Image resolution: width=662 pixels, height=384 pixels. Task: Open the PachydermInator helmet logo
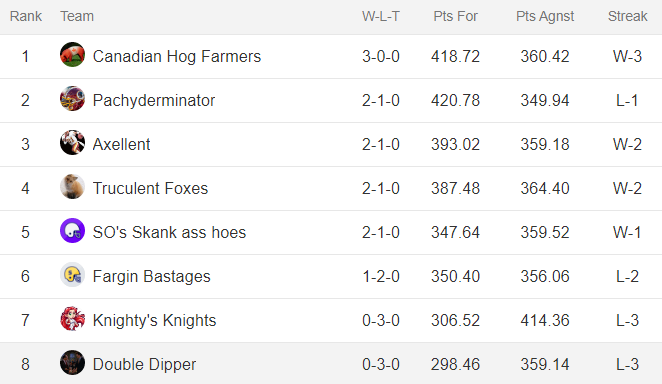(x=72, y=99)
